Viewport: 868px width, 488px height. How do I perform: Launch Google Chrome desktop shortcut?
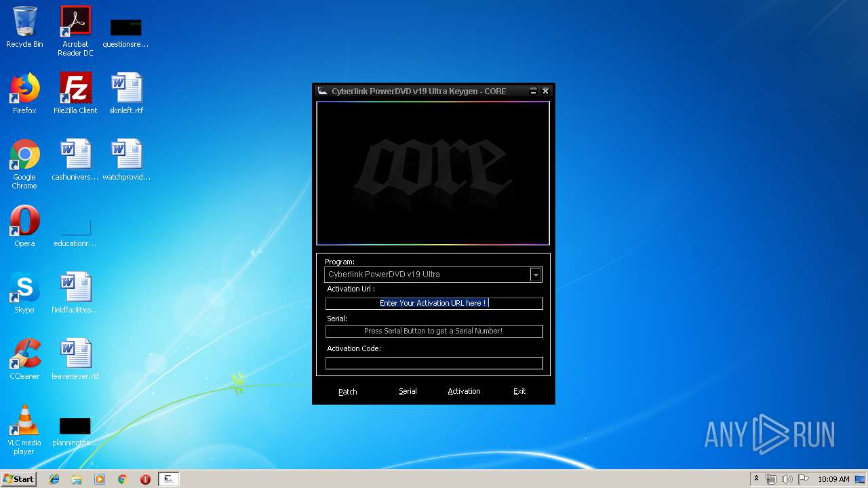pos(24,164)
